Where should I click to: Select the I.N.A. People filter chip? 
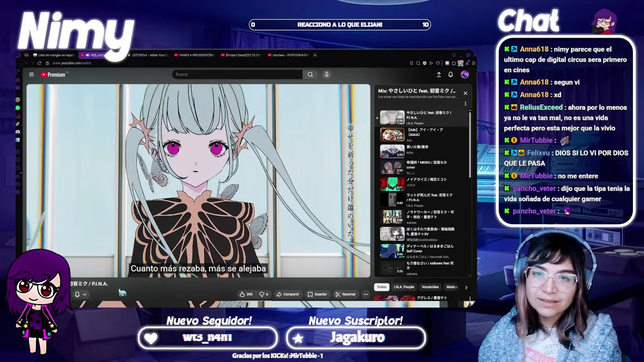404,287
